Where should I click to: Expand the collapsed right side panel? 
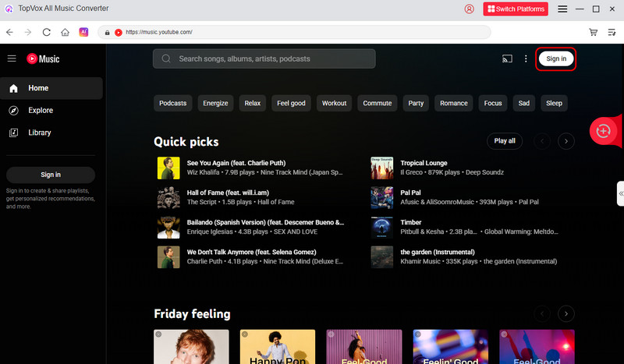[620, 193]
